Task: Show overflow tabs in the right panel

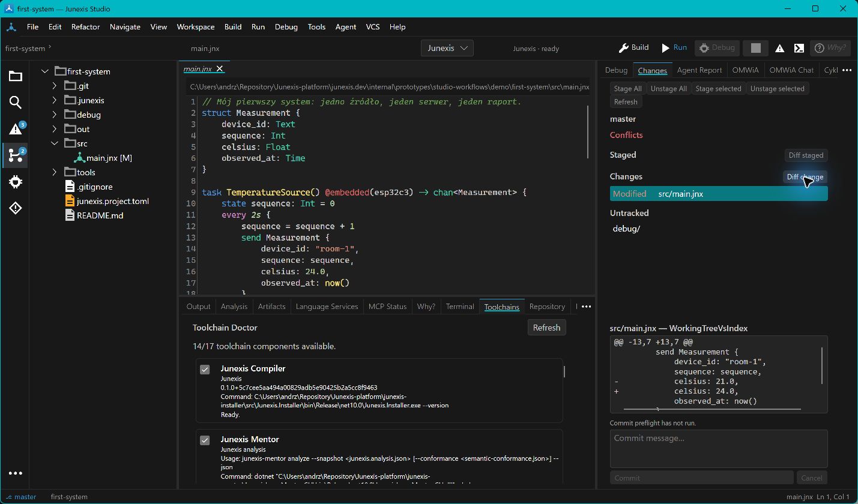Action: (847, 70)
